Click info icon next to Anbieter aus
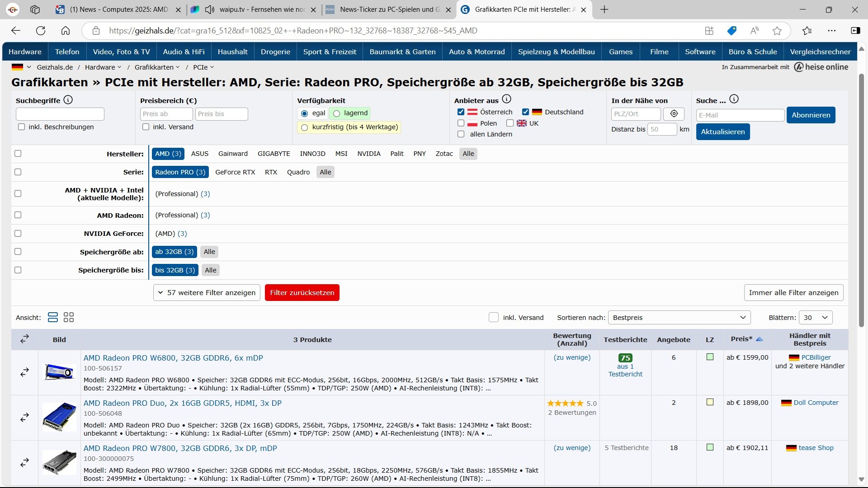Screen dimensions: 868x488 pyautogui.click(x=507, y=99)
